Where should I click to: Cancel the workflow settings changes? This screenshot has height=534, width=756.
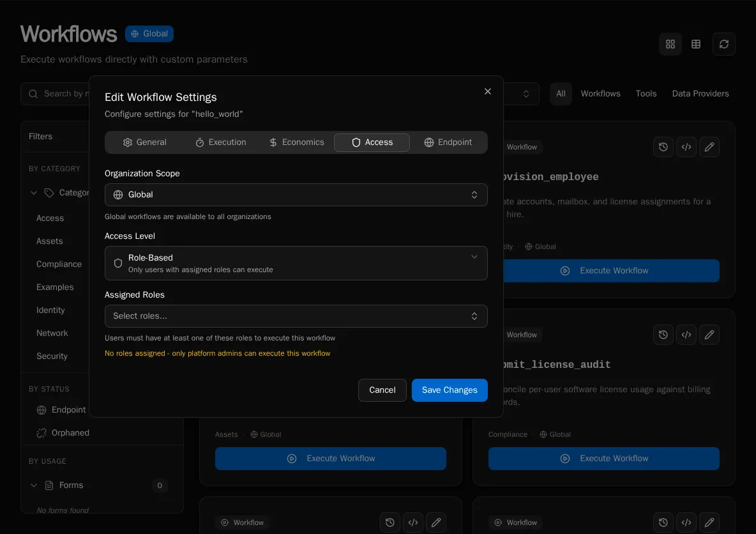click(x=382, y=390)
